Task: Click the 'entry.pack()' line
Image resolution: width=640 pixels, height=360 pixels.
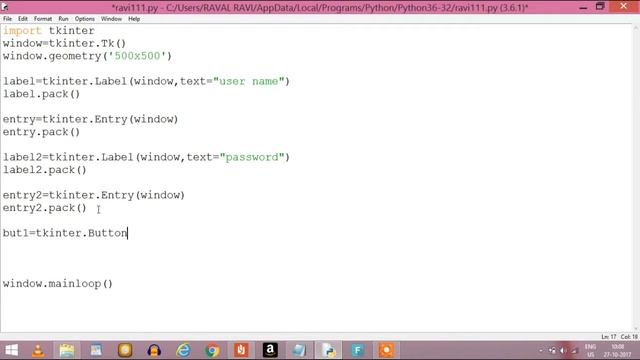Action: (x=41, y=132)
